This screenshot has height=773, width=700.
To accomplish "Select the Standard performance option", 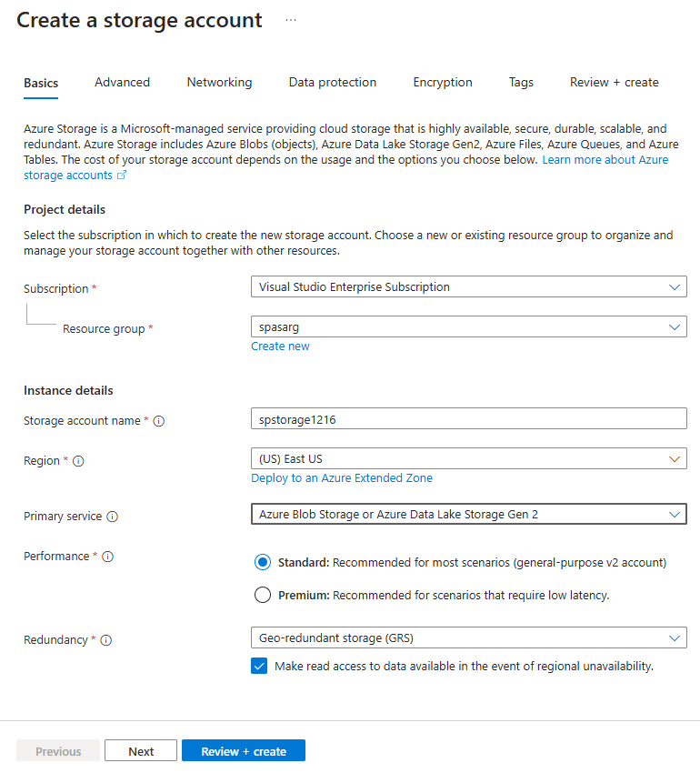I will [x=263, y=562].
